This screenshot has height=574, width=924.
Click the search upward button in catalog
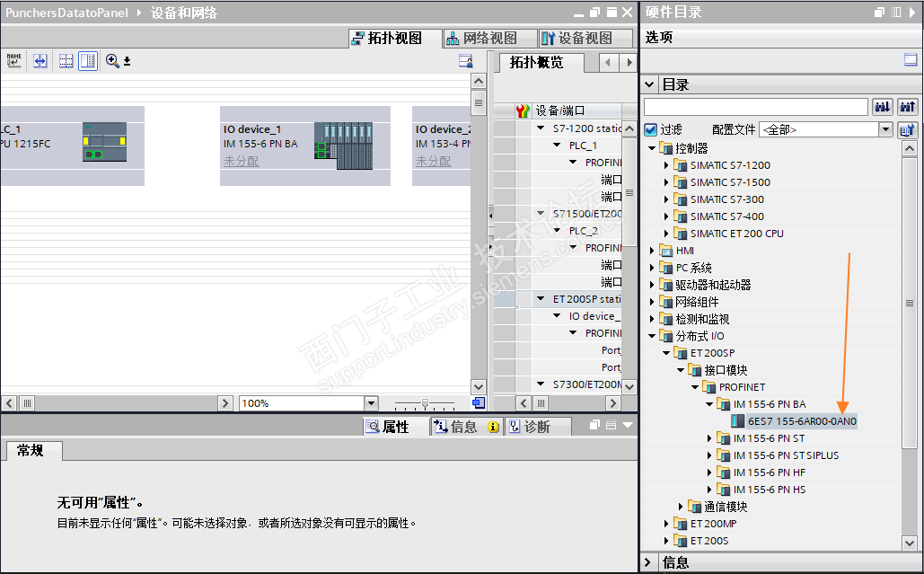coord(908,107)
